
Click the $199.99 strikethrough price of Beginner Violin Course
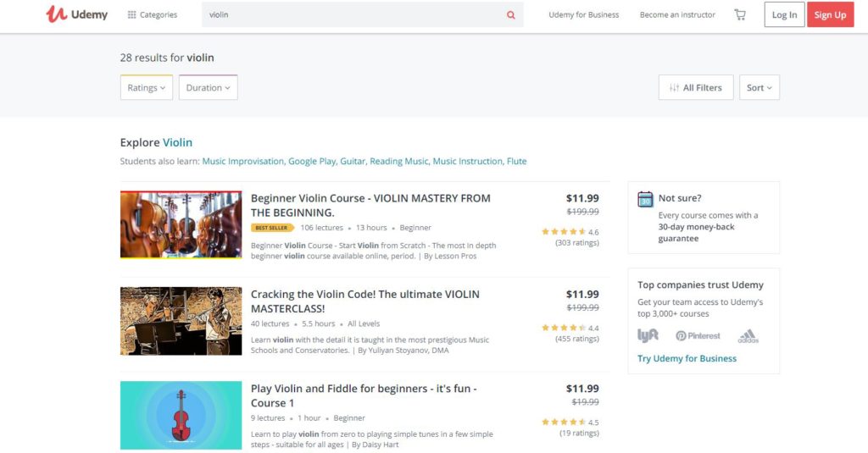coord(582,212)
